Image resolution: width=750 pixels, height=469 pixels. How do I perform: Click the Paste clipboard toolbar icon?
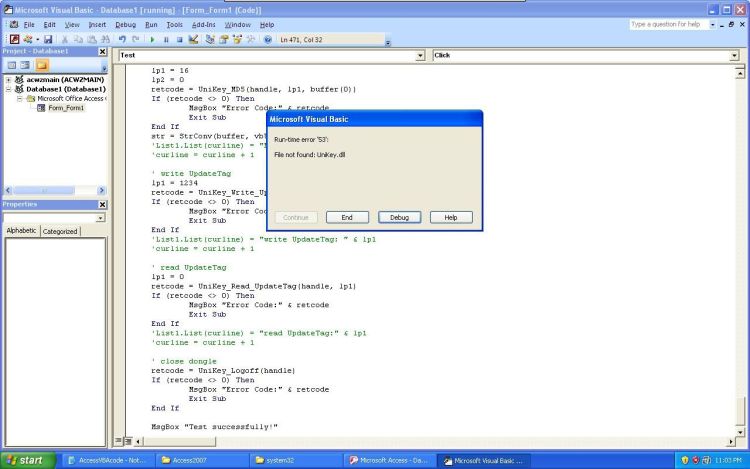pos(92,39)
